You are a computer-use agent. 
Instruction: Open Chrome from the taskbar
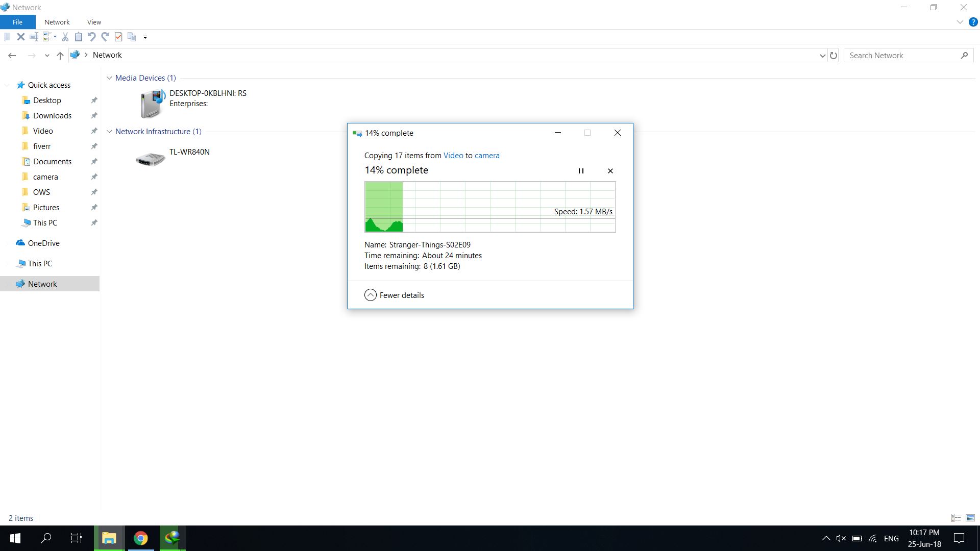tap(141, 538)
